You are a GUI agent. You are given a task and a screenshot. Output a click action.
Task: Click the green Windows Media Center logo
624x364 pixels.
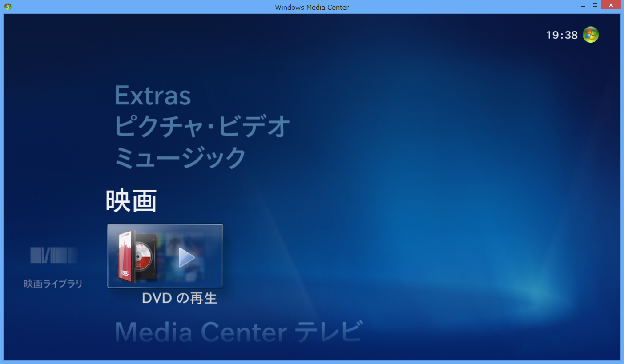point(591,35)
